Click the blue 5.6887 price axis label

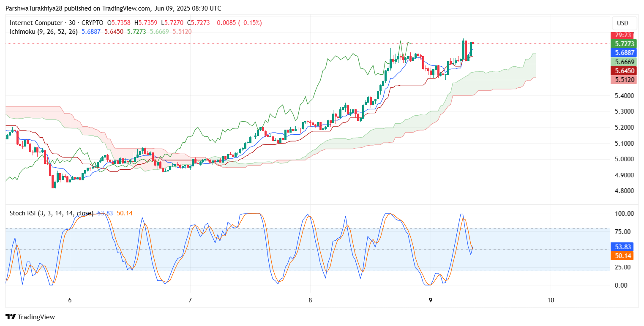tap(623, 53)
